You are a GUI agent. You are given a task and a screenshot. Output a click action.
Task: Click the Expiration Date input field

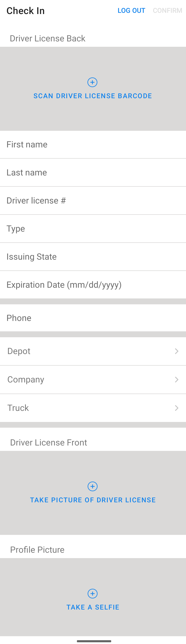(93, 285)
